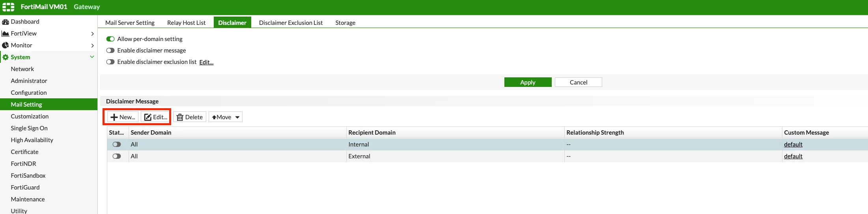Click the Stat... column header
Viewport: 868px width, 214px height.
tap(118, 133)
